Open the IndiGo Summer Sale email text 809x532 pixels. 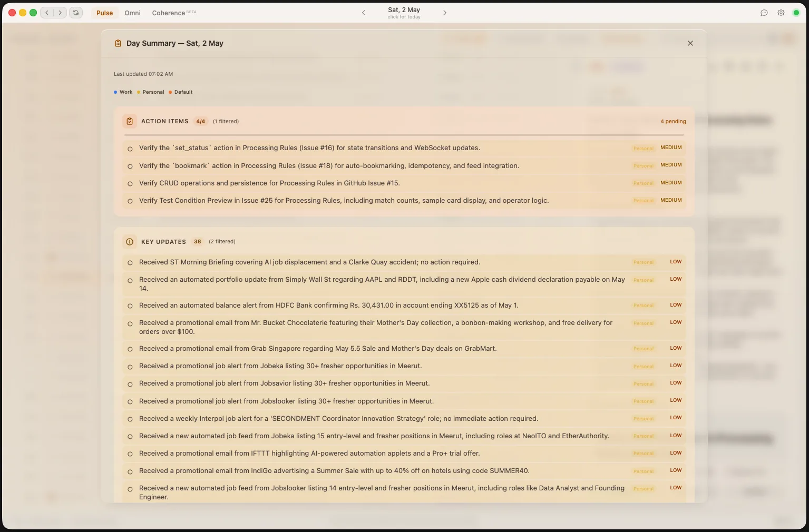334,471
